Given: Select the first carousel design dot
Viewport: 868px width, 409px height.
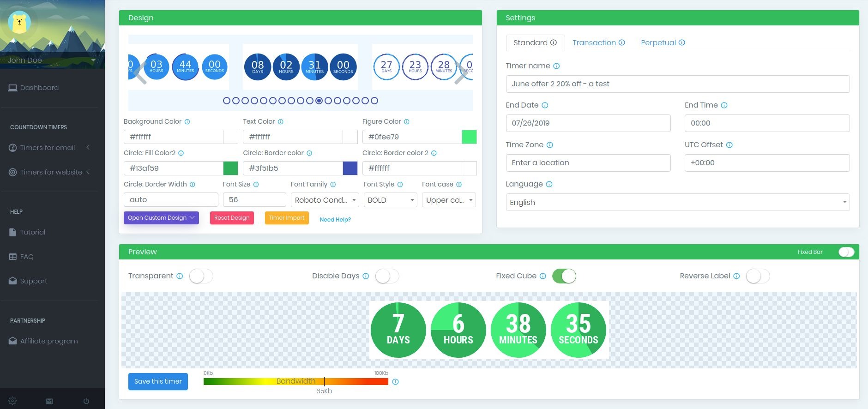Looking at the screenshot, I should coord(227,101).
